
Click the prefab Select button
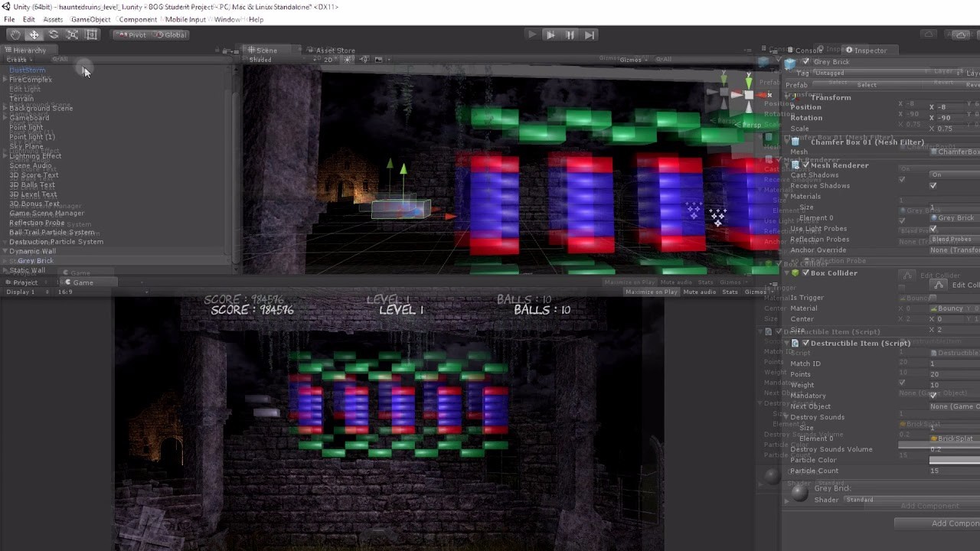866,85
